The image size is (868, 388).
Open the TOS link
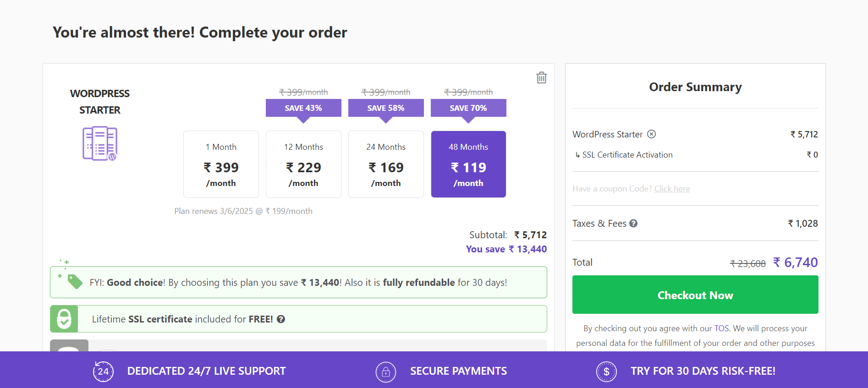click(x=721, y=328)
